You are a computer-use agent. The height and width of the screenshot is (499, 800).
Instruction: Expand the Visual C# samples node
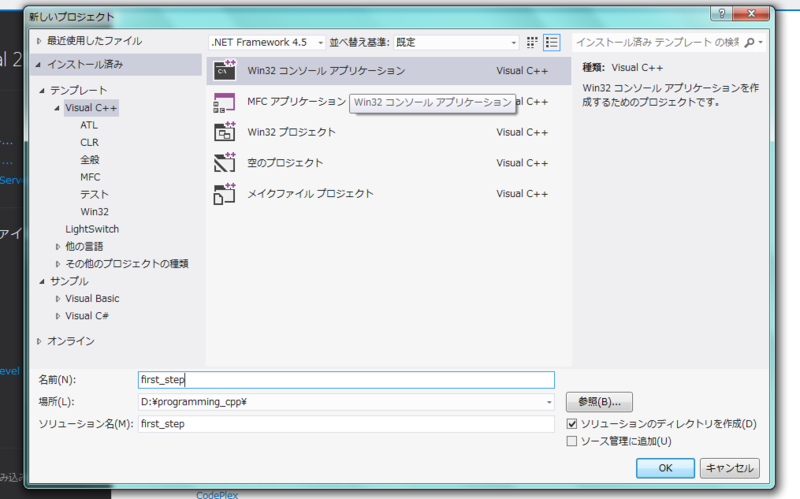point(58,316)
